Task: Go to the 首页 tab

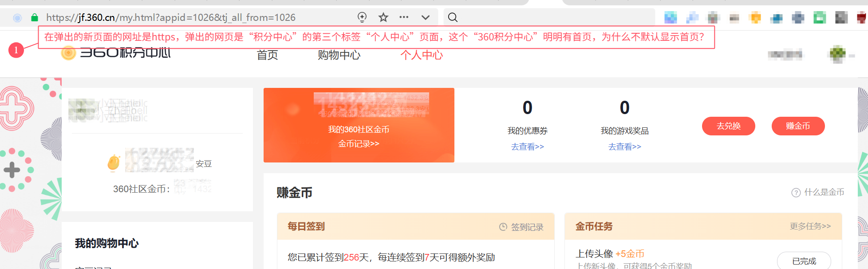Action: click(x=268, y=55)
